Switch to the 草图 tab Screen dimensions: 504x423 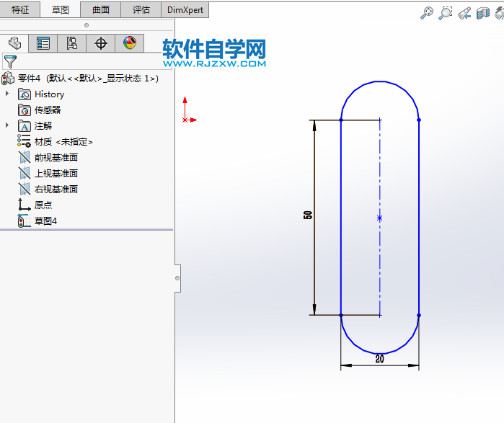(60, 9)
